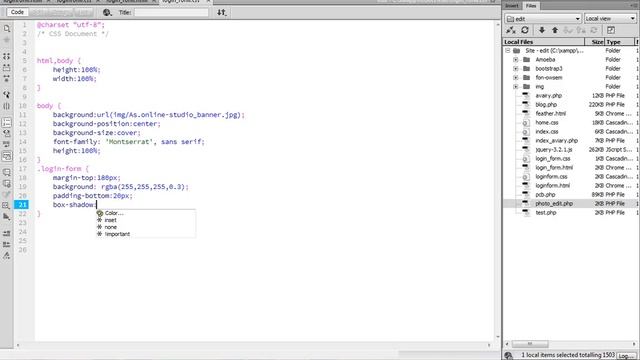Select test.php in the file list

[546, 212]
